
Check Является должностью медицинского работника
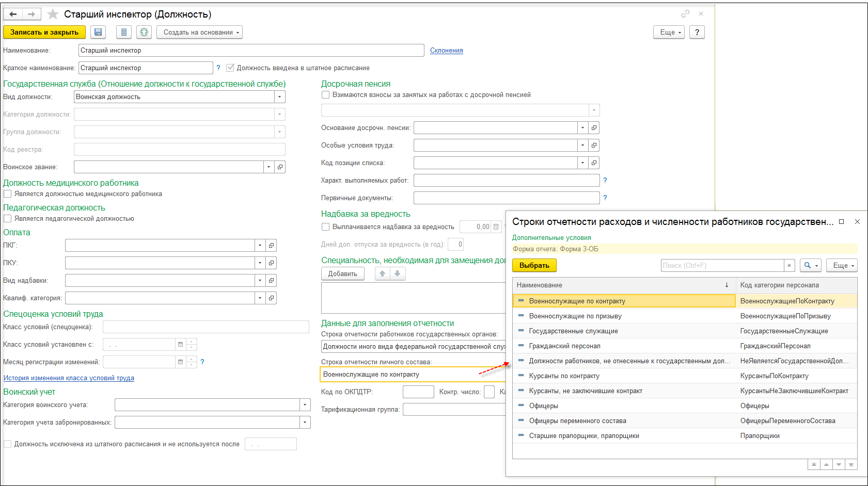7,193
